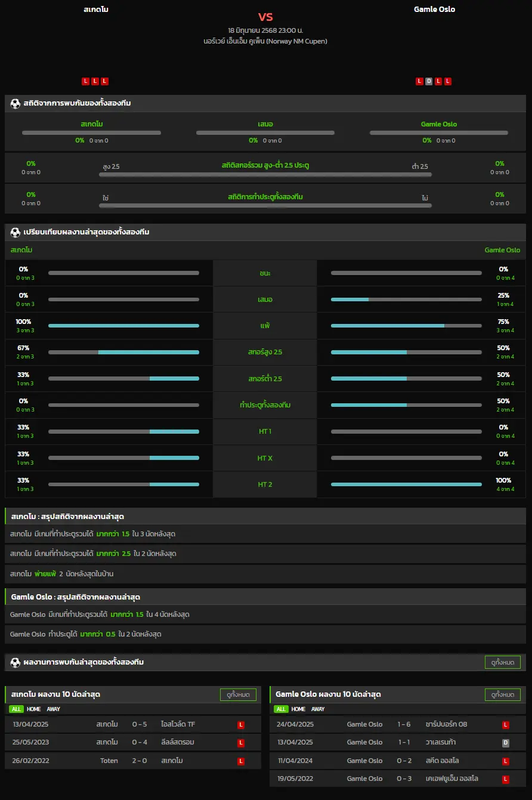Image resolution: width=532 pixels, height=800 pixels.
Task: Select the AWAY tab in the Gamle Oslo last-10 panel
Action: [x=318, y=709]
